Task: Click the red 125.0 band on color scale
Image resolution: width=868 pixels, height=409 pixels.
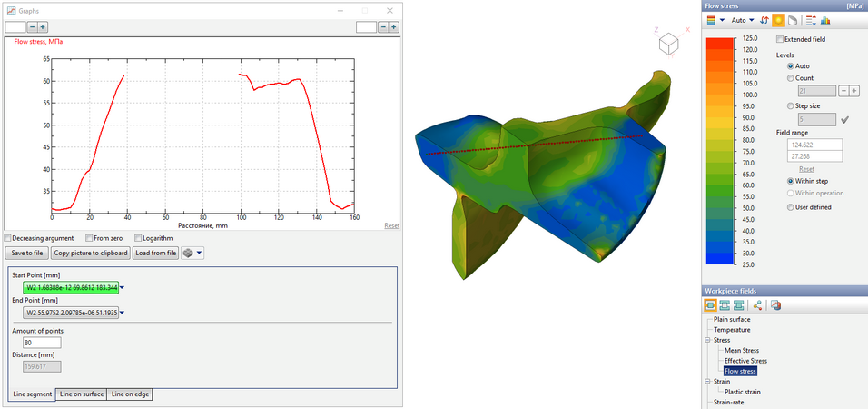Action: click(x=718, y=41)
